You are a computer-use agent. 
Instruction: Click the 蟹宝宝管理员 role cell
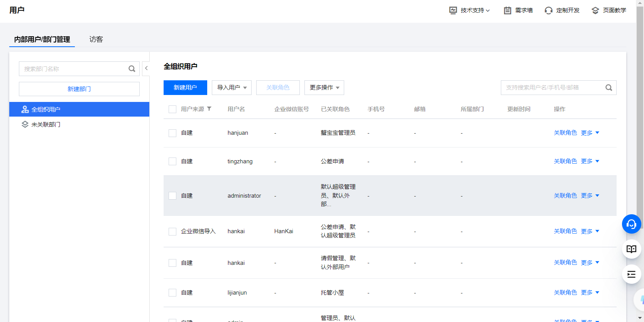338,133
